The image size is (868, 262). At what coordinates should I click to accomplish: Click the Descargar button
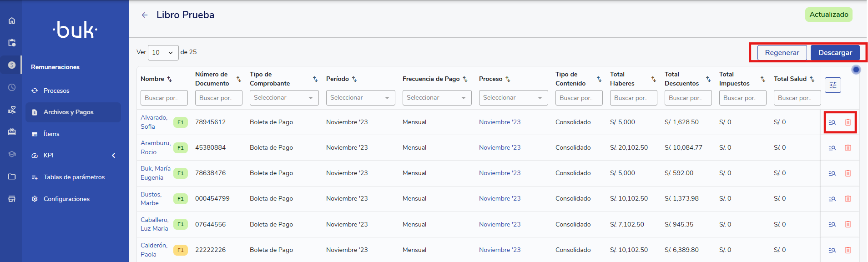(x=835, y=53)
